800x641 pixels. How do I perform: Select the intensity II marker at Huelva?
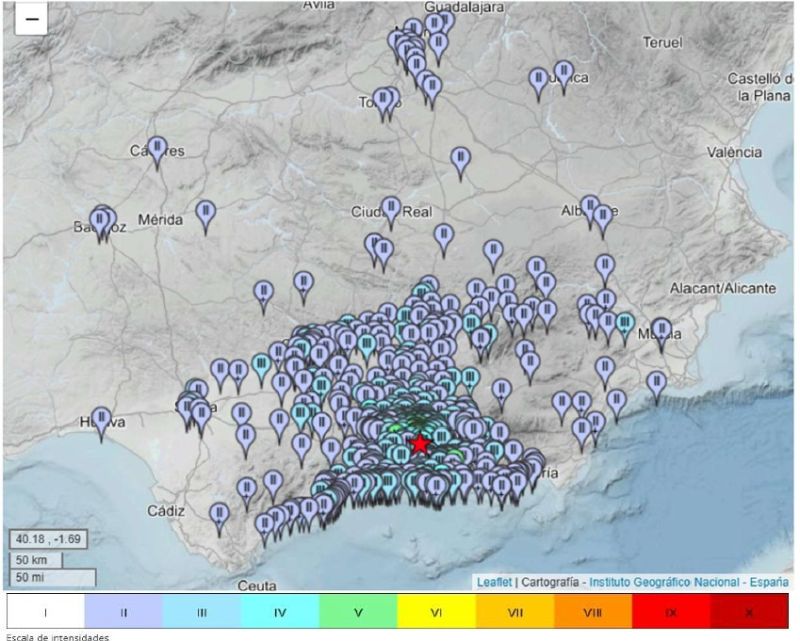(x=102, y=424)
